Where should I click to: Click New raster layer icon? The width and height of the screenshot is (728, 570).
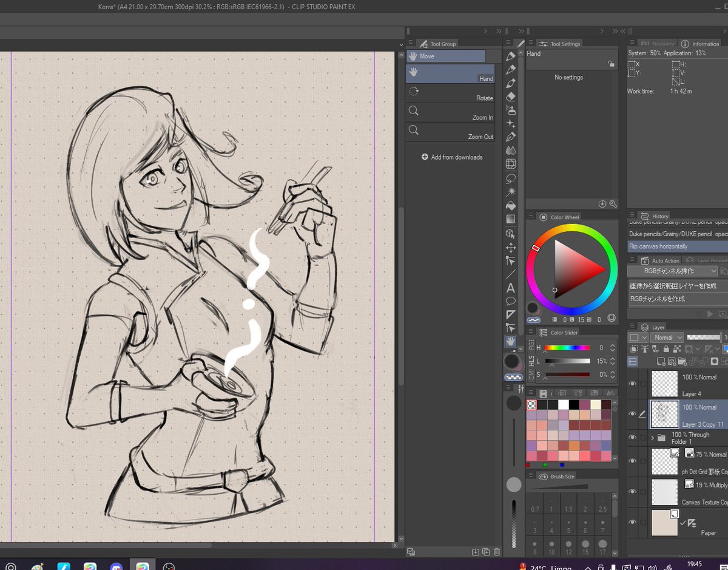point(661,361)
